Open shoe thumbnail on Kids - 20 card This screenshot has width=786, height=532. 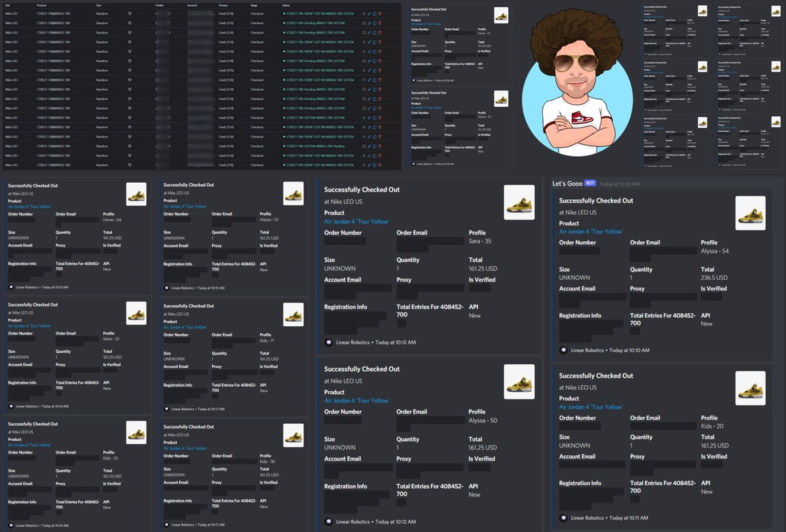coord(751,388)
